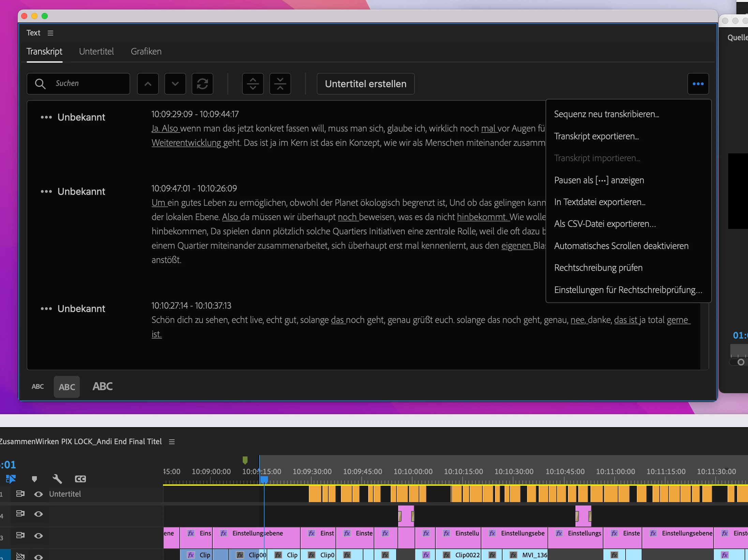
Task: Toggle sync lock on video track 3
Action: coord(20,535)
